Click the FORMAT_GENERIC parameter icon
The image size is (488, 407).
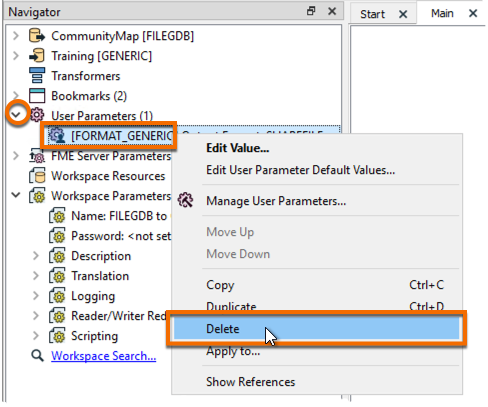coord(57,135)
